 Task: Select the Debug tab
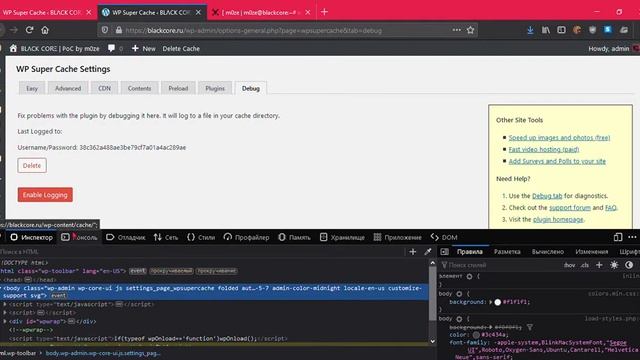tap(251, 88)
